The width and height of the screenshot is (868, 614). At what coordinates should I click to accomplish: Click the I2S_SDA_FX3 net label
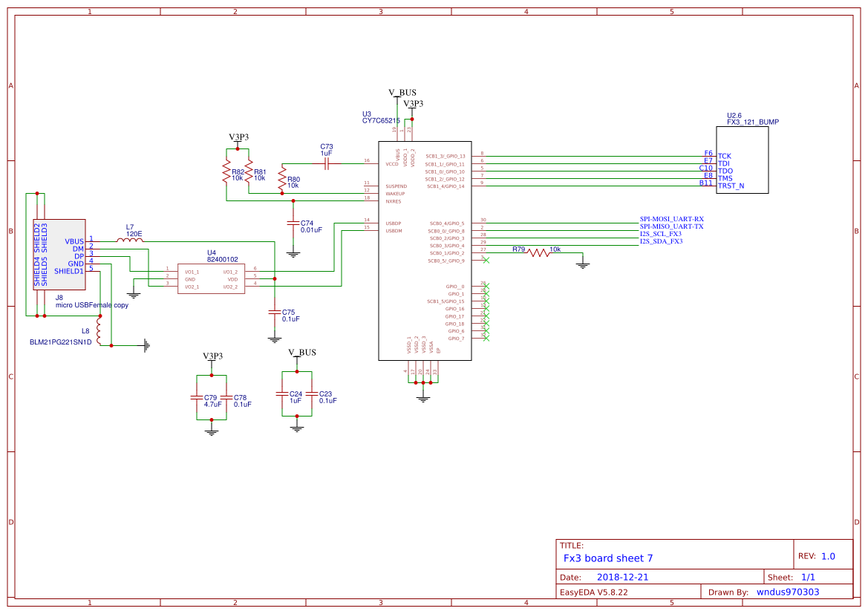point(662,241)
